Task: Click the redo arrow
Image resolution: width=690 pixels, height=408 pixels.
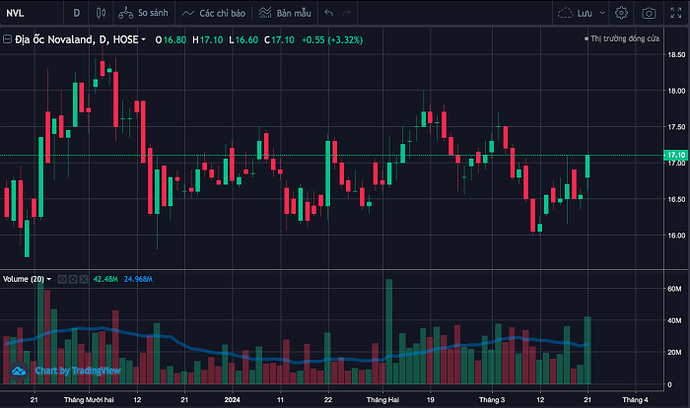Action: pos(347,13)
